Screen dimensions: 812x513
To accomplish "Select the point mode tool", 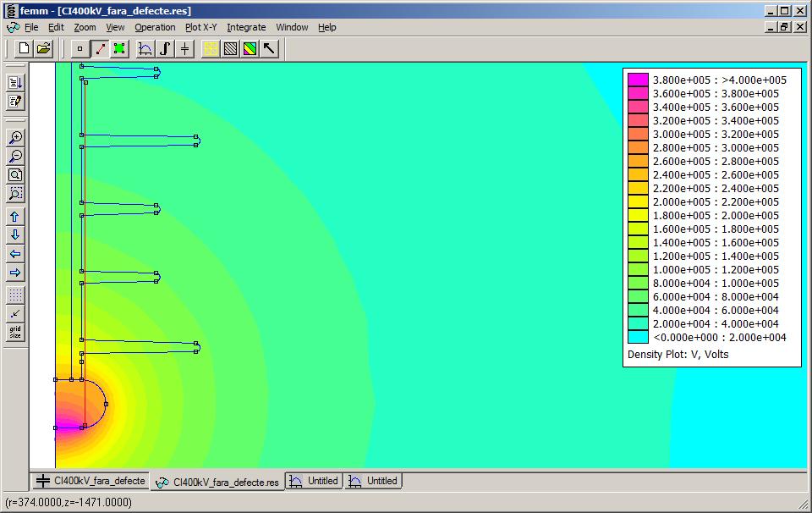I will (80, 49).
